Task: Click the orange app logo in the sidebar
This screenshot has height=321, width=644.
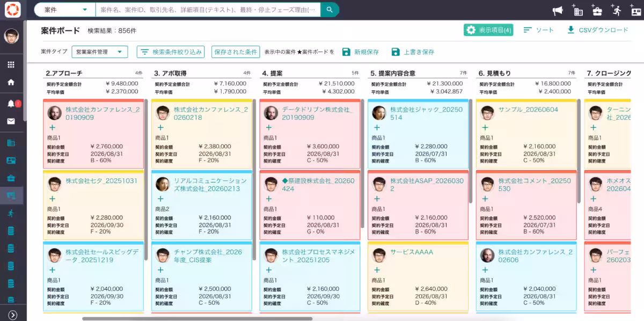Action: pos(12,10)
